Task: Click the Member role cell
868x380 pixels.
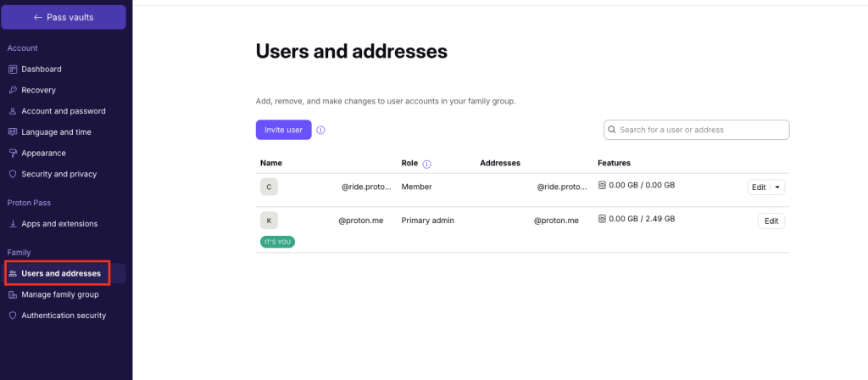Action: tap(417, 187)
